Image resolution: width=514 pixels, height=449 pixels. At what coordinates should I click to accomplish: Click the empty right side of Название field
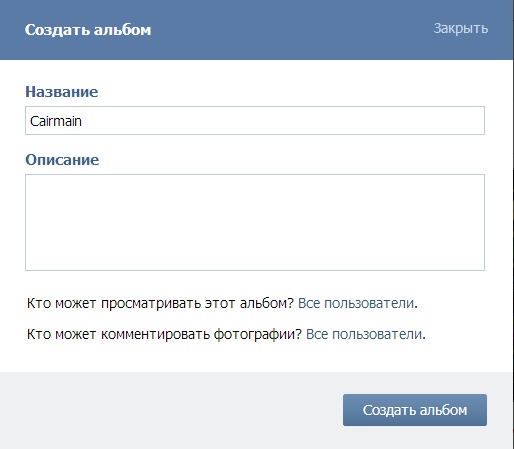pos(333,121)
